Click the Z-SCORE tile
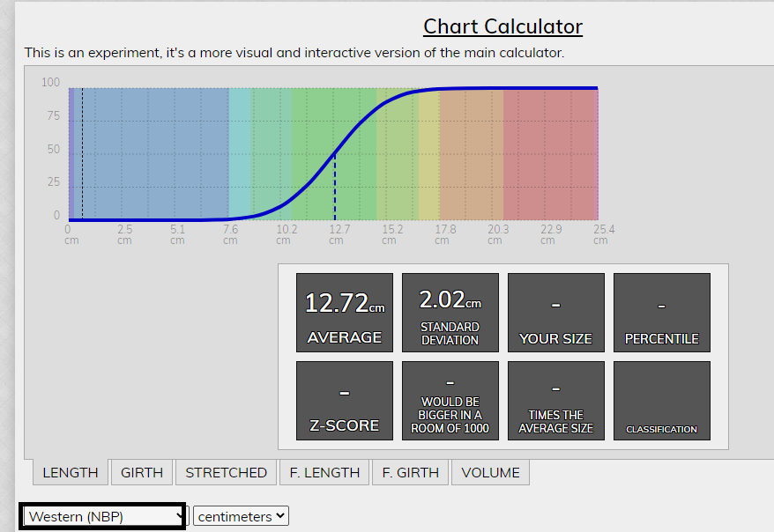The image size is (774, 532). point(345,401)
